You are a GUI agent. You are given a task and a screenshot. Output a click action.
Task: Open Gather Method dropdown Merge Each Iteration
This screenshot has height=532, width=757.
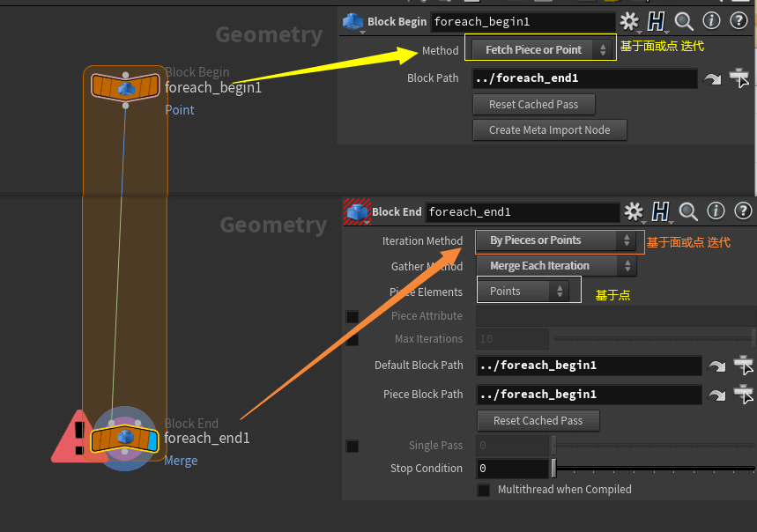click(x=557, y=266)
